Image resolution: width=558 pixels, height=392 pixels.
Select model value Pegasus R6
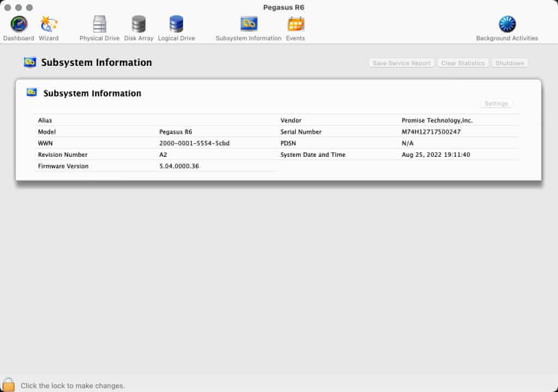click(175, 132)
